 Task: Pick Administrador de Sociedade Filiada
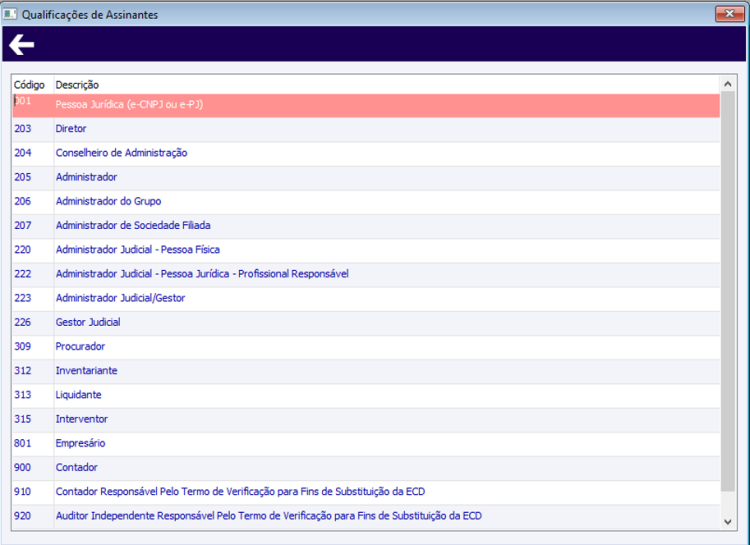point(366,226)
